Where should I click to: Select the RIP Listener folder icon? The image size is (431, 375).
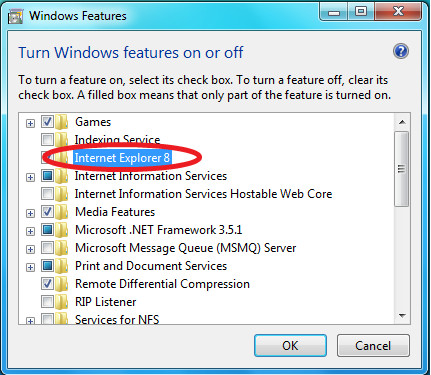click(62, 302)
